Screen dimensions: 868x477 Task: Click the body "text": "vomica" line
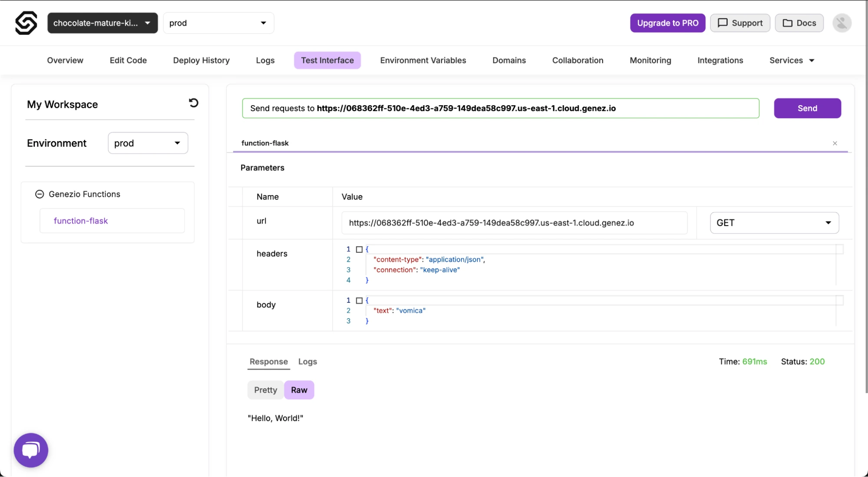pos(399,311)
